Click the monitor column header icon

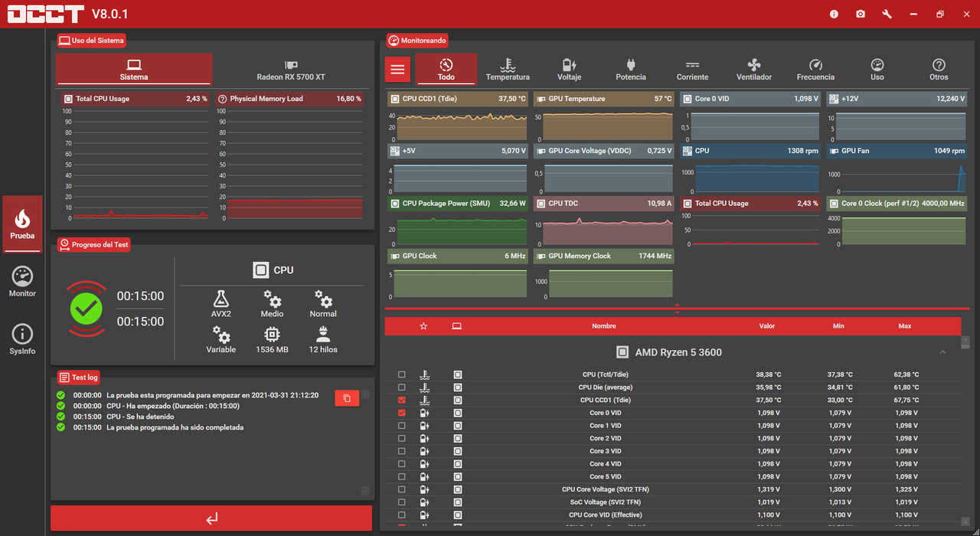[x=457, y=326]
